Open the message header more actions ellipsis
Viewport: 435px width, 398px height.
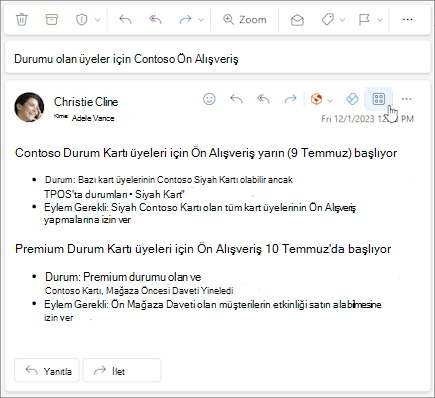click(x=406, y=99)
